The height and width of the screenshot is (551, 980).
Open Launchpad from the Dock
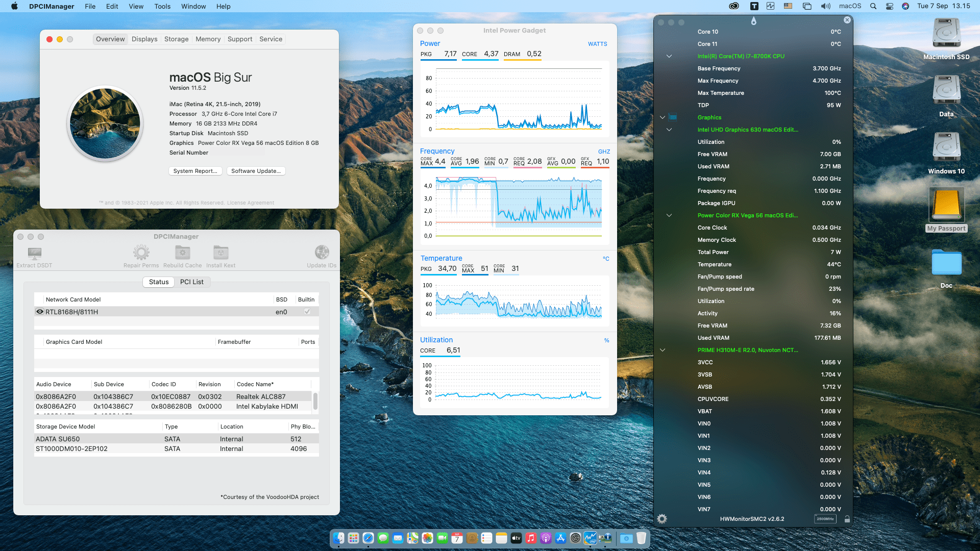pos(353,538)
